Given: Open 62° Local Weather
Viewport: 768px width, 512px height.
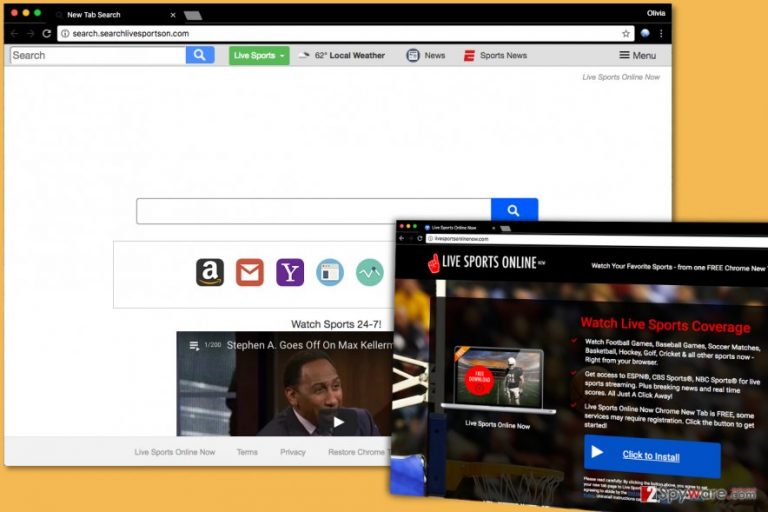Looking at the screenshot, I should 342,55.
